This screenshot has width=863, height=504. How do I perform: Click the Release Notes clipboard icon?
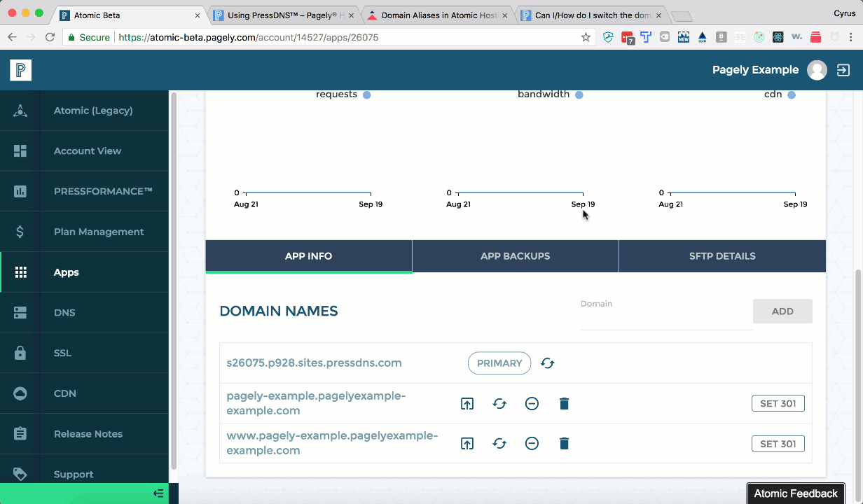[20, 434]
